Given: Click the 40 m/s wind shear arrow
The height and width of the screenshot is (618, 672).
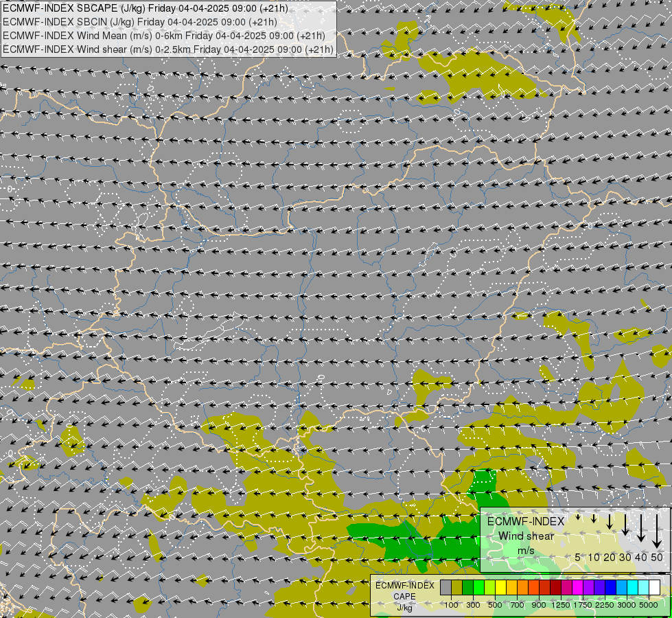Looking at the screenshot, I should pos(640,527).
